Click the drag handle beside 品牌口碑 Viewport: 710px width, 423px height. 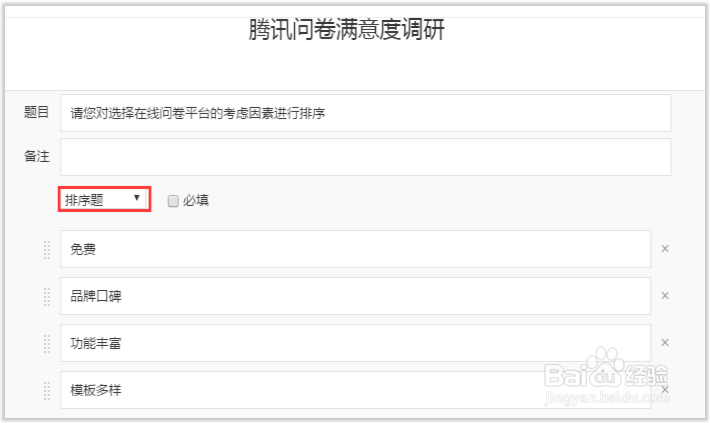tap(47, 297)
